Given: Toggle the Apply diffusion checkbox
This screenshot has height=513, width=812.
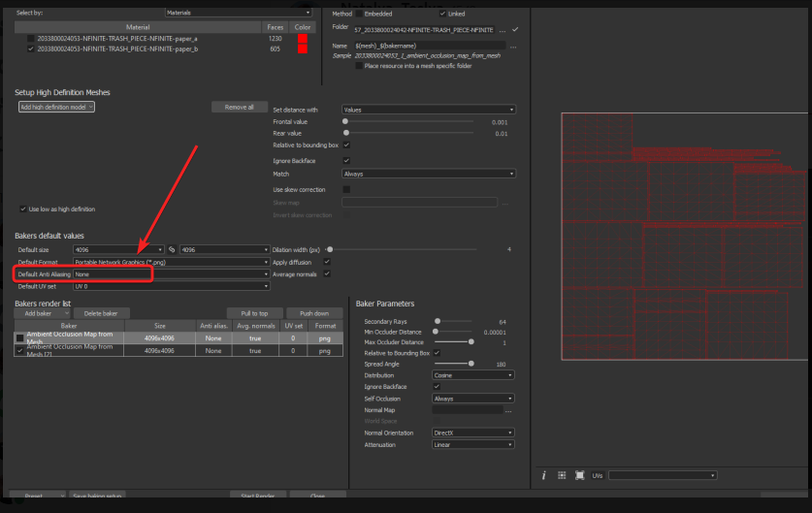Looking at the screenshot, I should click(x=327, y=262).
